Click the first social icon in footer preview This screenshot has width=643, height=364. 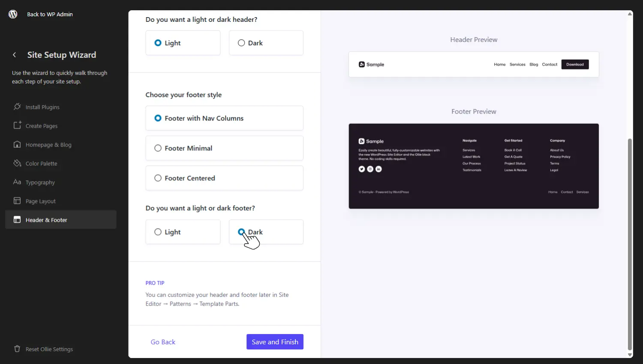(362, 169)
